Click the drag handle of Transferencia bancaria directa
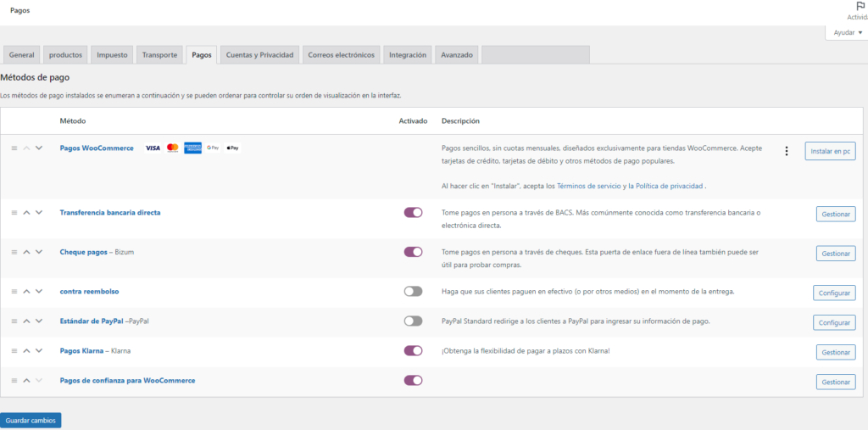This screenshot has height=430, width=868. (x=14, y=212)
